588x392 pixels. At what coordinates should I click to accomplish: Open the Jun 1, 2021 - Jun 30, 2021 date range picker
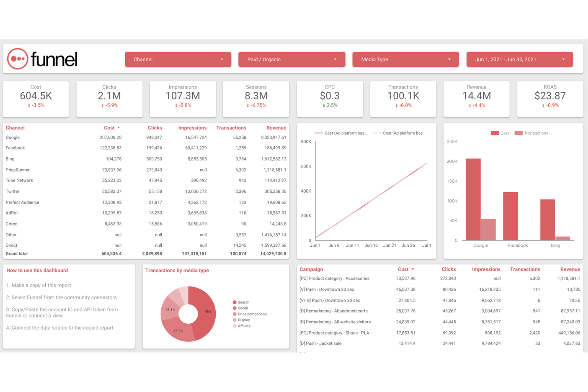(x=520, y=60)
